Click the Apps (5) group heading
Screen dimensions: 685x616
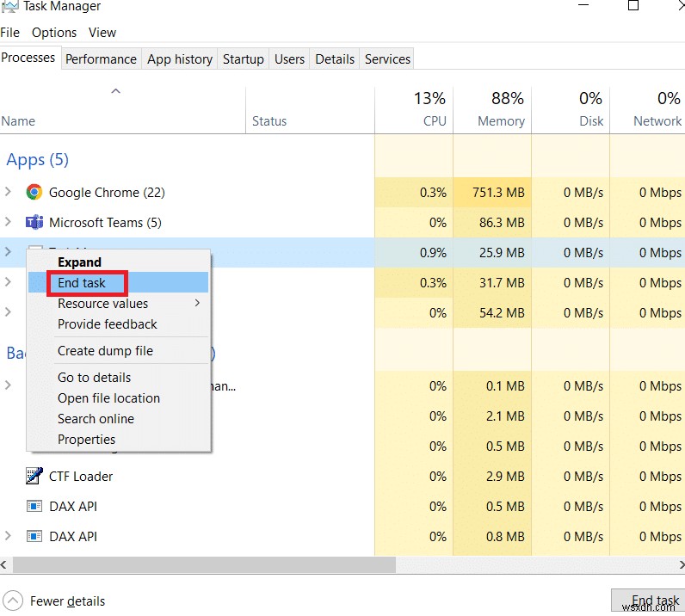[38, 160]
